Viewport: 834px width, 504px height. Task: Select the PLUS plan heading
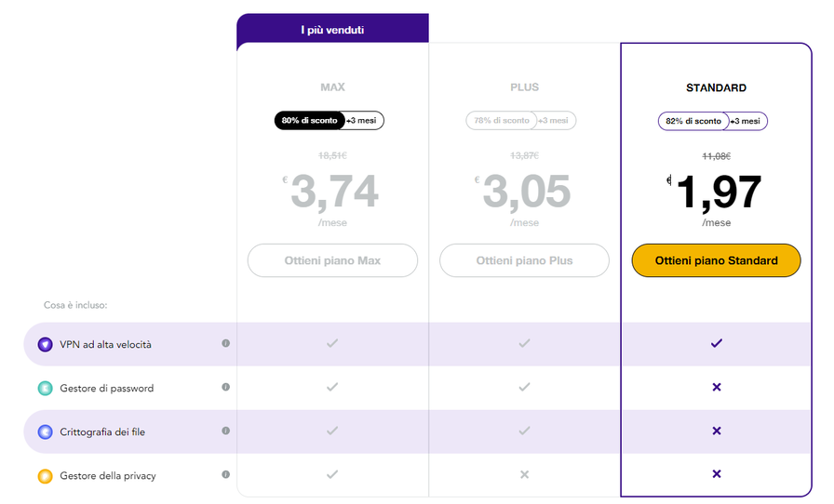coord(524,87)
